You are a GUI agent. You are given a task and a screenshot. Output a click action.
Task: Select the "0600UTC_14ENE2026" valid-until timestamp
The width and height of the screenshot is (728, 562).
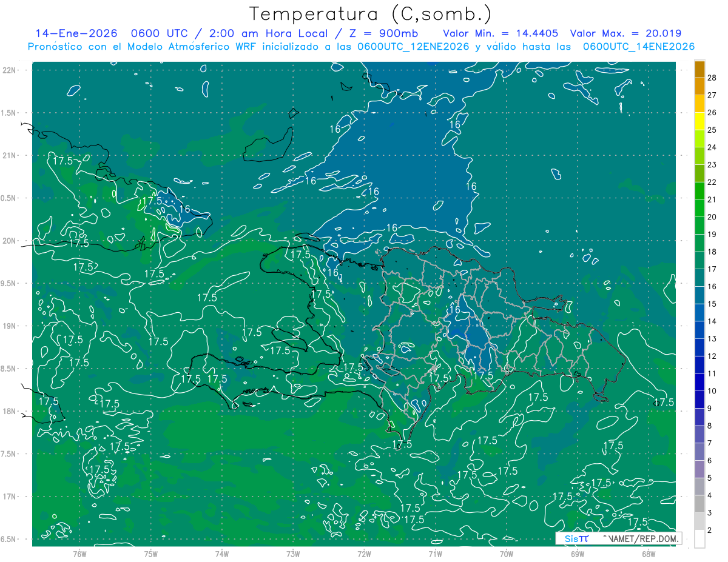point(639,47)
